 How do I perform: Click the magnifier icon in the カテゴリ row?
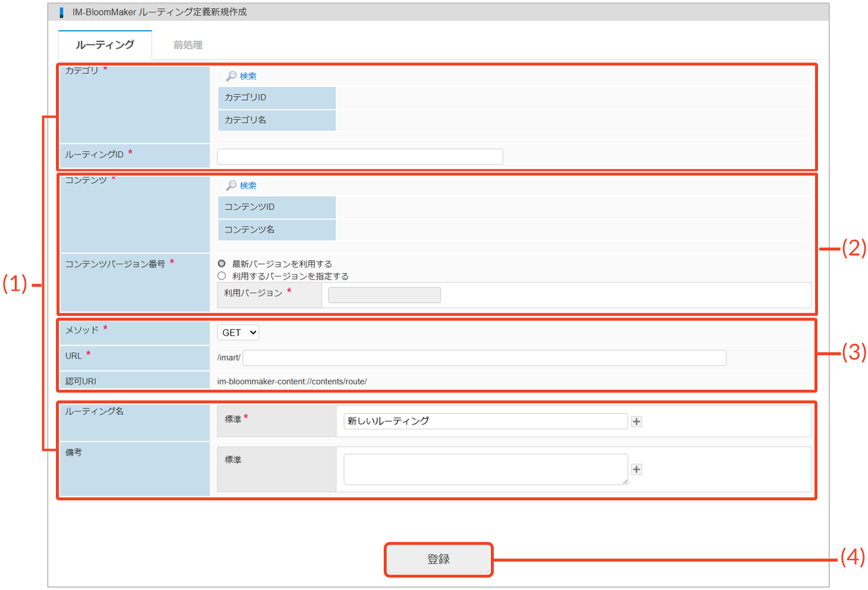pyautogui.click(x=231, y=76)
